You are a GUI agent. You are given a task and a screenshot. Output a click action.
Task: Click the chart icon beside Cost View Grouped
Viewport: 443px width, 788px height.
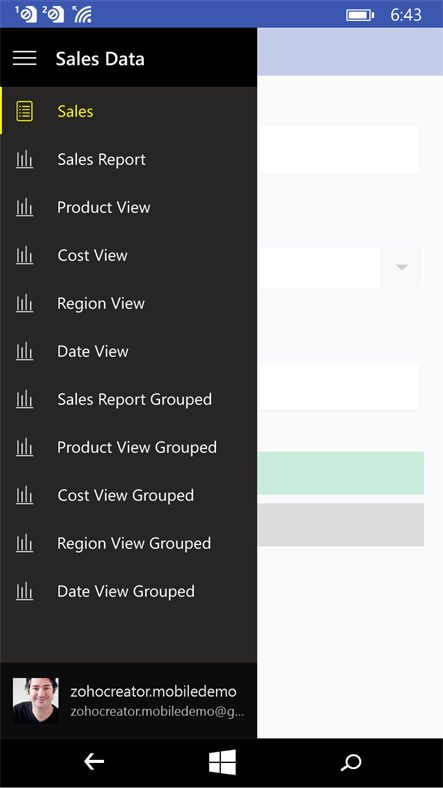[24, 496]
